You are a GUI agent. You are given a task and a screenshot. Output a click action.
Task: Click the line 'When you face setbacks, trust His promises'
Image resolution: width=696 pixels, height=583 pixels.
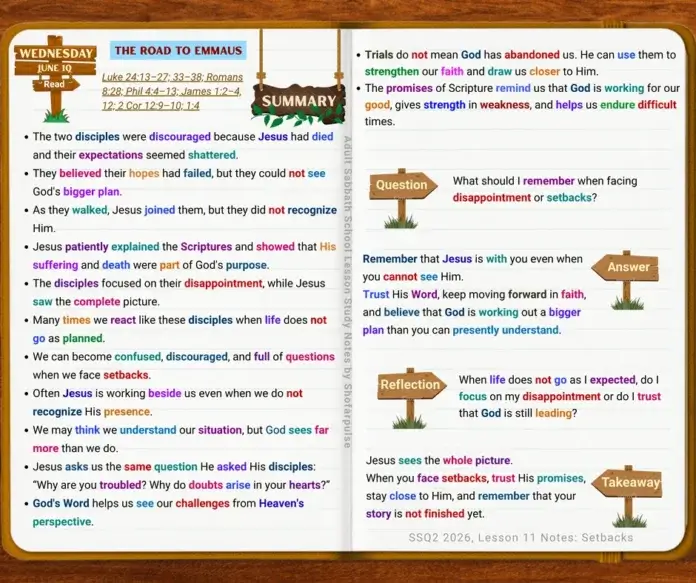[476, 479]
